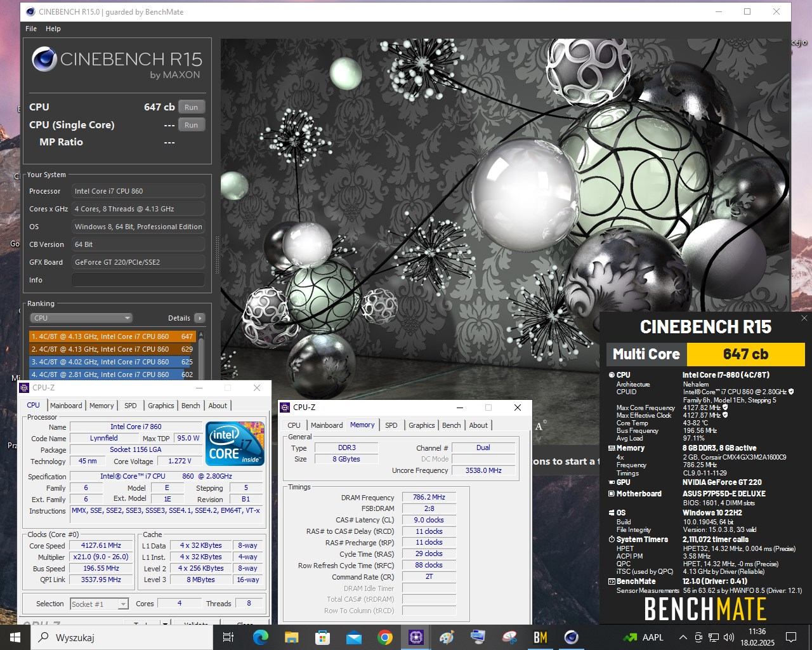Open the Help menu in Cinebench
The image size is (812, 650).
click(53, 29)
